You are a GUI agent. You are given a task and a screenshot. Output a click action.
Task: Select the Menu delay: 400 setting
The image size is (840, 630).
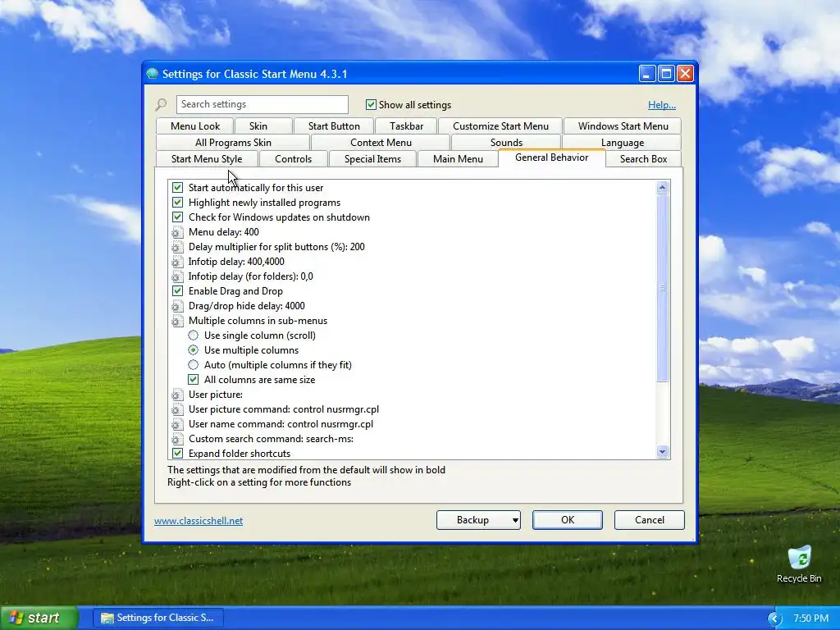223,232
